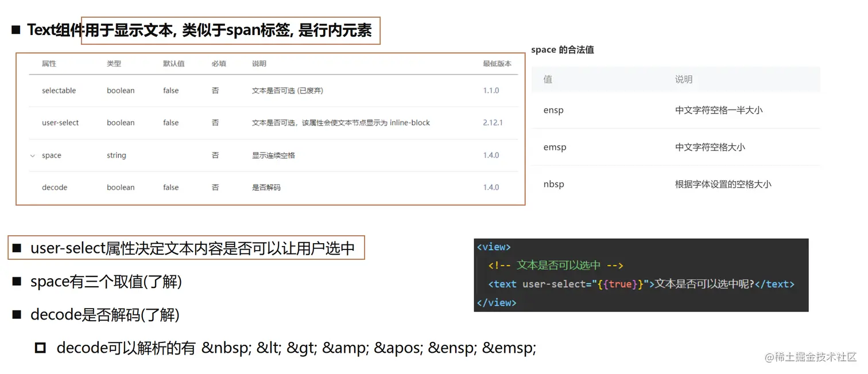Click the 值 header in space table
Viewport: 868px width, 374px height.
click(548, 79)
